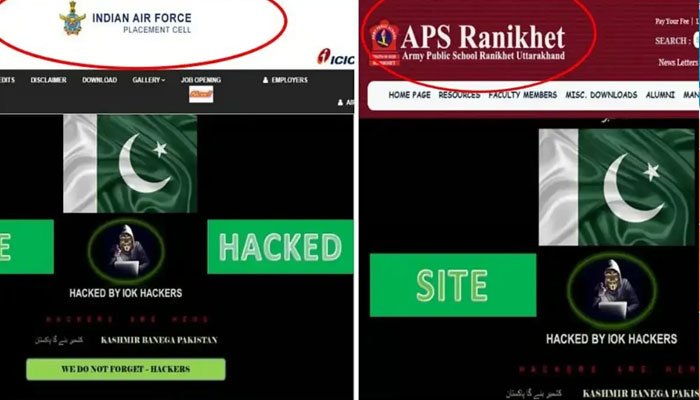Open the Download menu item
The image size is (700, 400).
[x=100, y=80]
